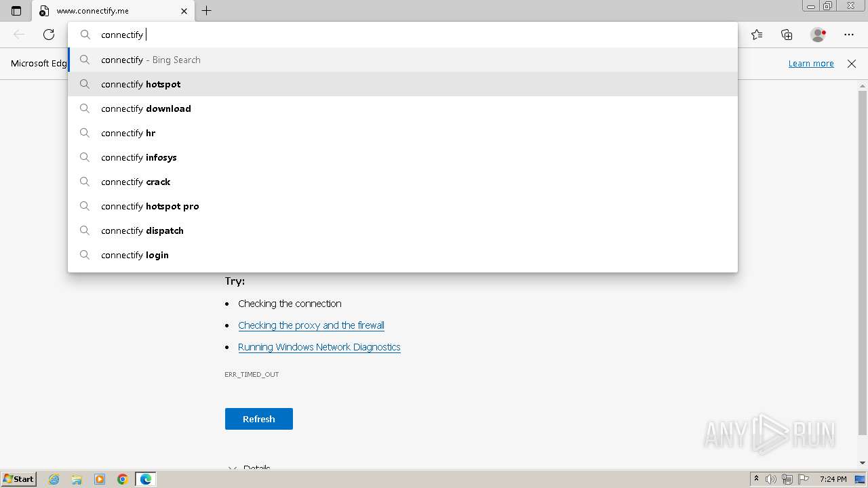
Task: Open the Windows Start button
Action: 19,479
